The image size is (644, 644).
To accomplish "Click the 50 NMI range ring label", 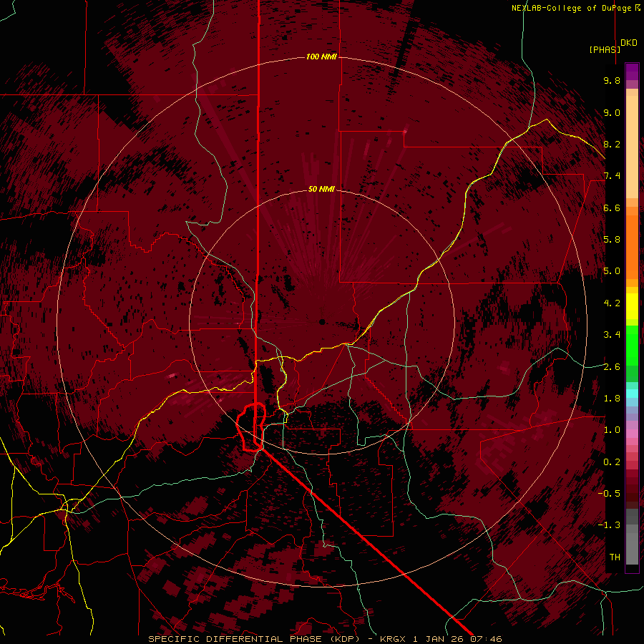I will tap(321, 189).
